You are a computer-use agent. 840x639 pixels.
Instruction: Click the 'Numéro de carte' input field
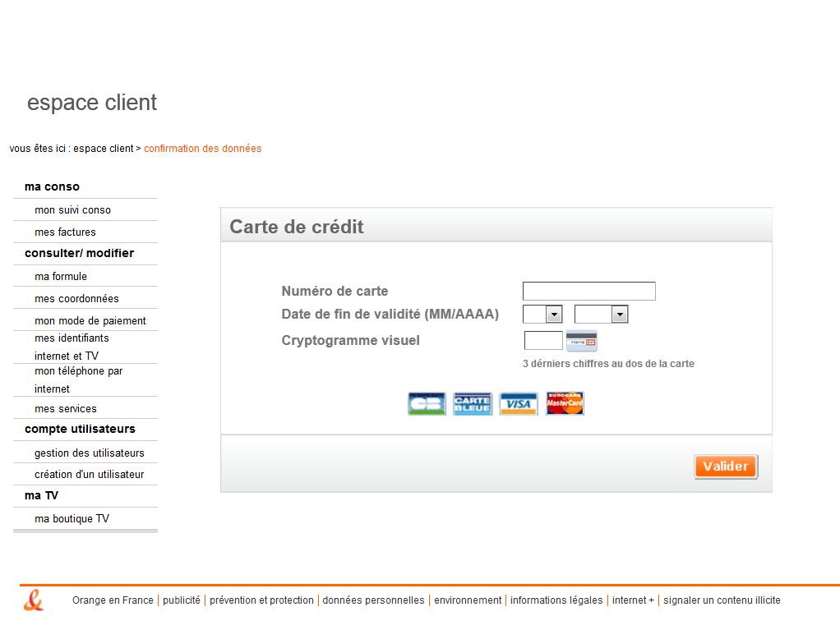pos(588,291)
